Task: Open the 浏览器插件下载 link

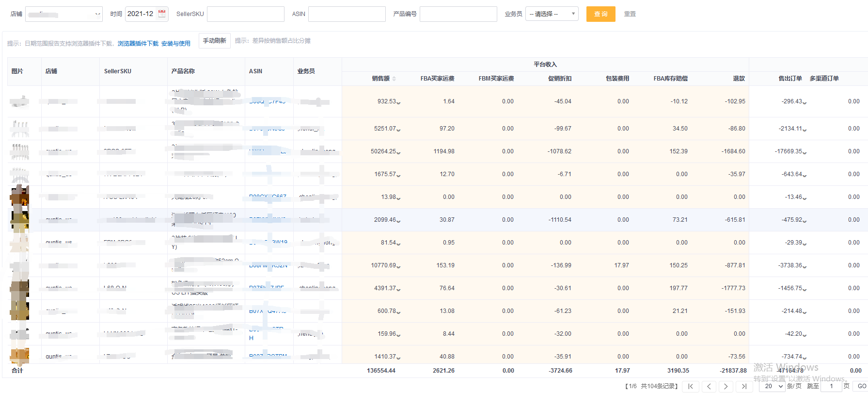Action: tap(138, 44)
